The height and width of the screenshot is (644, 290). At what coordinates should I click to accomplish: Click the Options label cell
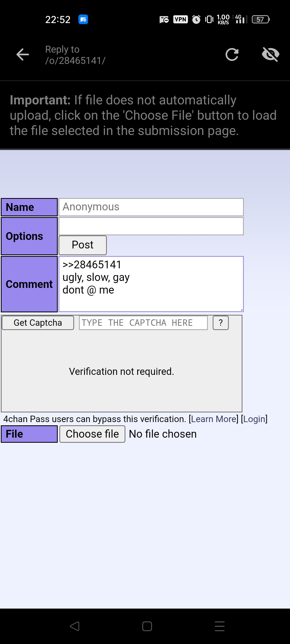point(29,236)
